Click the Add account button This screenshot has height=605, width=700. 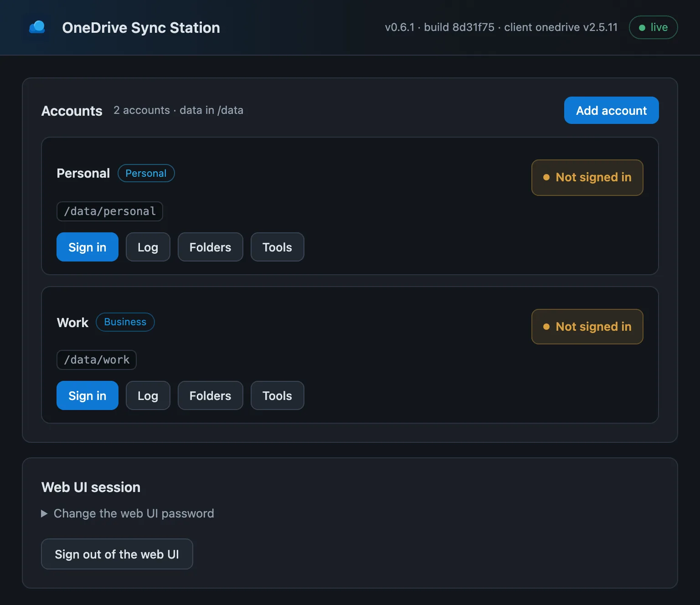[x=611, y=110]
